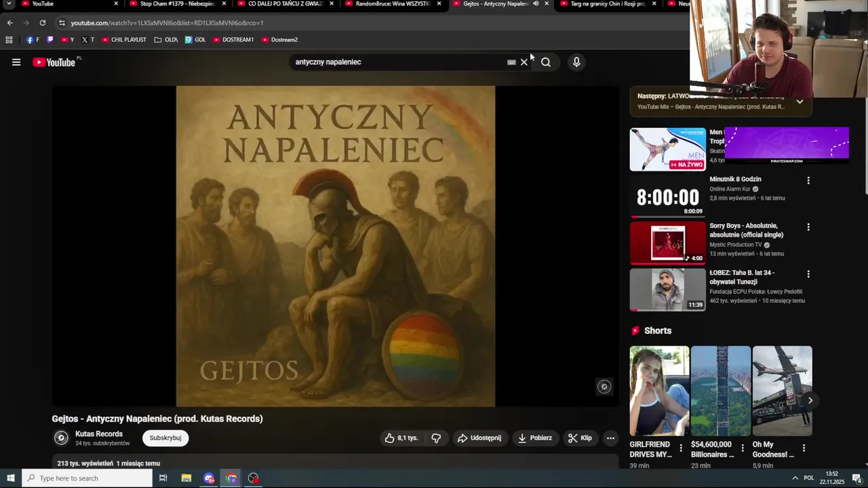Open the Kutas Records channel avatar

click(x=61, y=438)
